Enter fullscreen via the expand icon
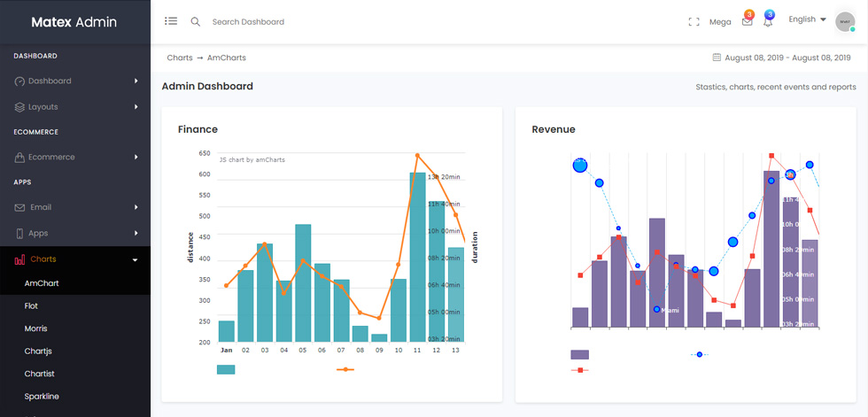Screen dimensions: 868x417 (694, 22)
